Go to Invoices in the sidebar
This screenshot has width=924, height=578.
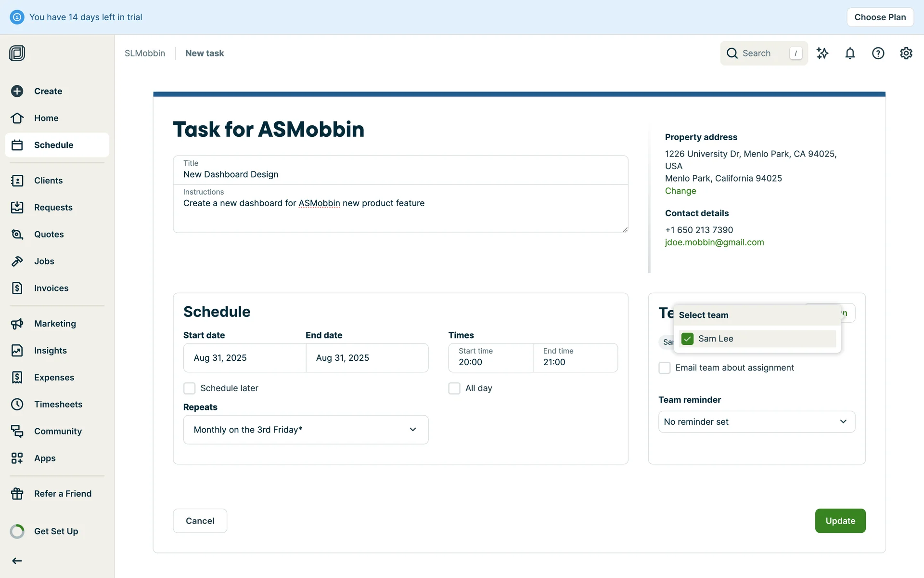click(51, 288)
